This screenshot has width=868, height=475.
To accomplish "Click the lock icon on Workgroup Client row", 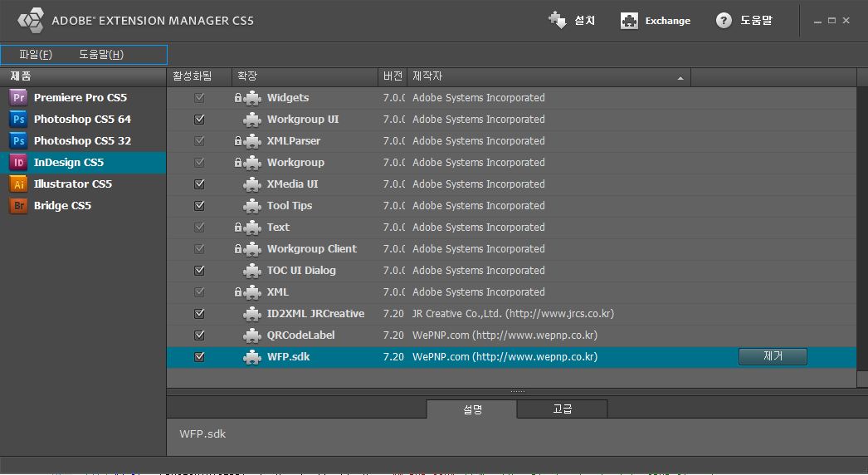I will coord(238,249).
